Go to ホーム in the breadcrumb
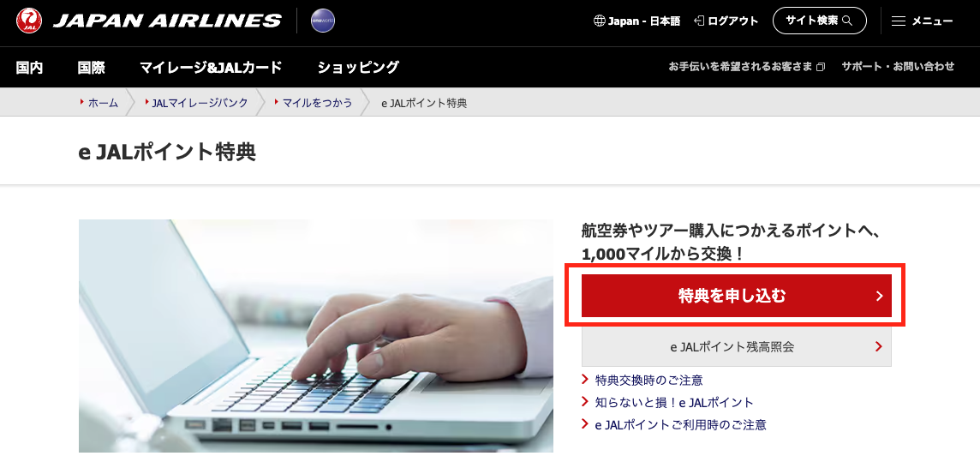The image size is (980, 474). coord(103,103)
